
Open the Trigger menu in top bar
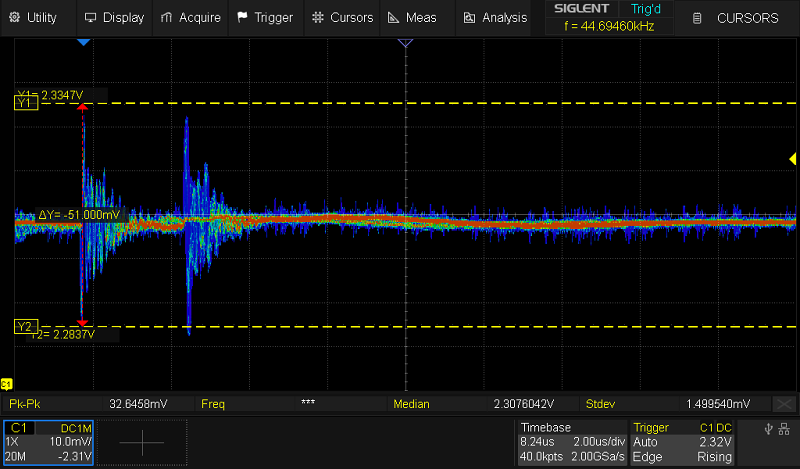265,17
